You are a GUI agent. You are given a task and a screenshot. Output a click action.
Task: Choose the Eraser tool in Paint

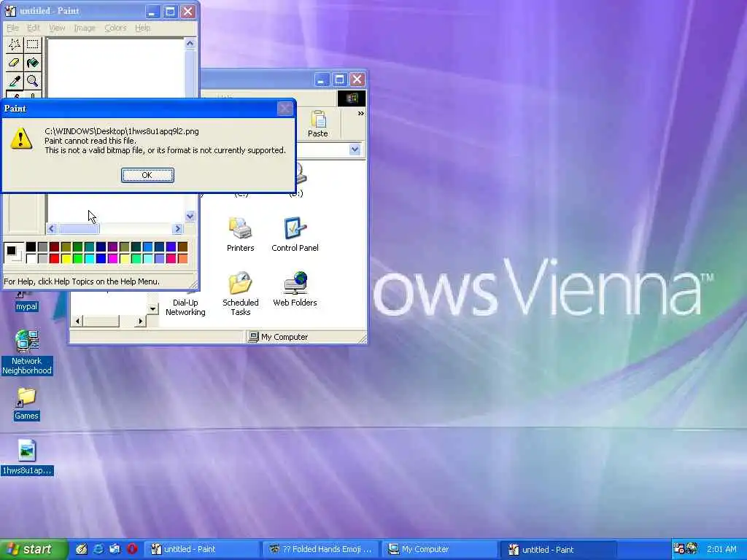[15, 63]
